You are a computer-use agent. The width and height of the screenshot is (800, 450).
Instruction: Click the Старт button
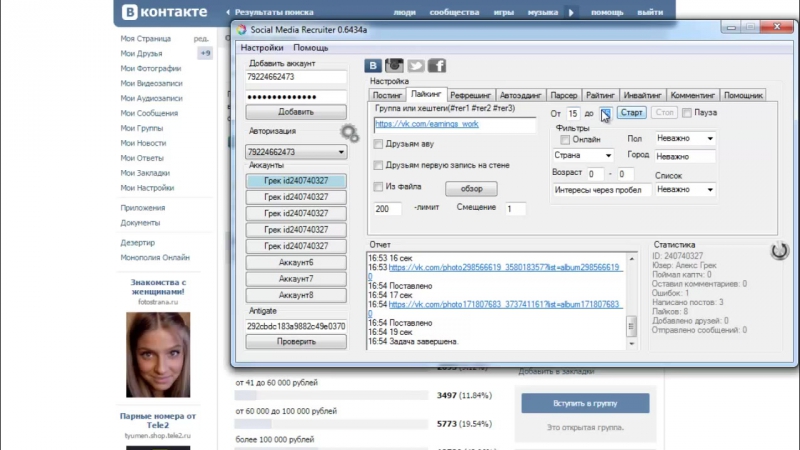coord(631,112)
